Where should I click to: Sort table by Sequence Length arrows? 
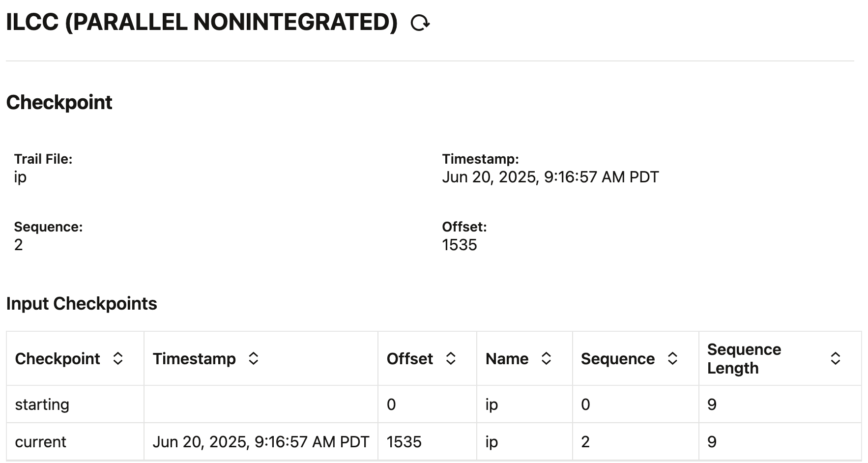(835, 358)
